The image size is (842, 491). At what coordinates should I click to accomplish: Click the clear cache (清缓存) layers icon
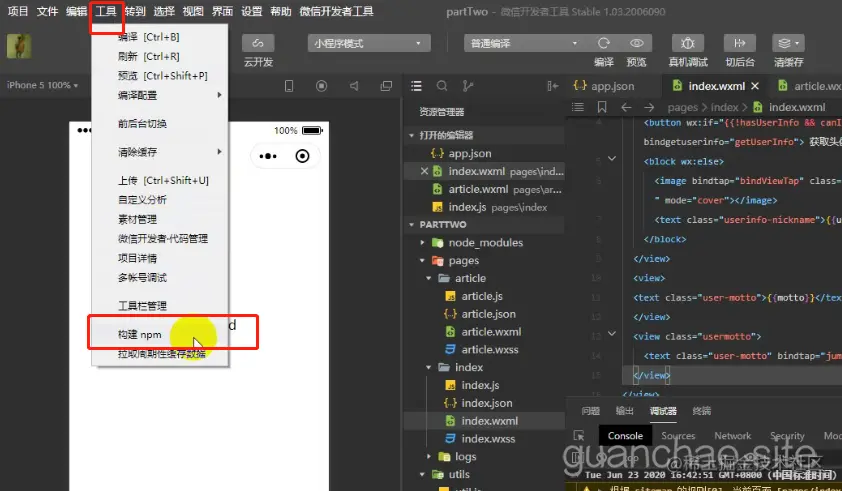788,43
